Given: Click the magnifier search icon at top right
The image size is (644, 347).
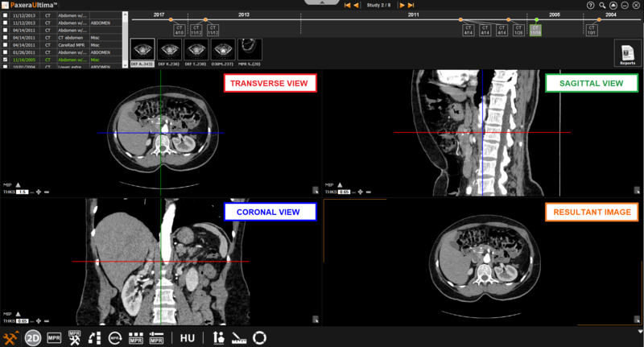Looking at the screenshot, I should (x=602, y=5).
